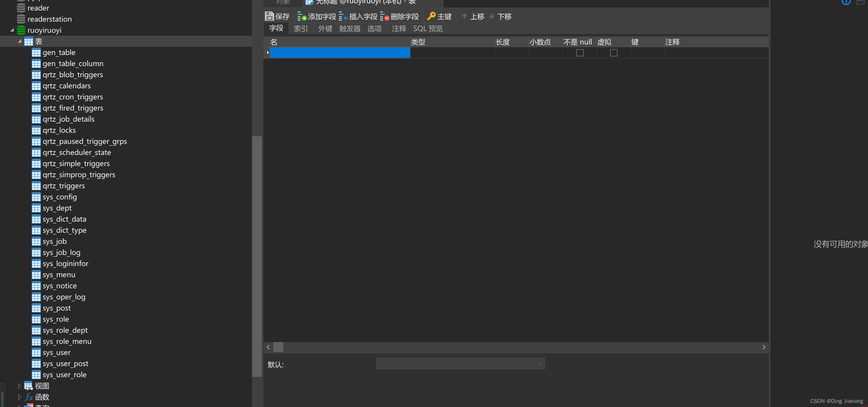
Task: Expand the 视图 (views) tree node
Action: click(x=20, y=386)
